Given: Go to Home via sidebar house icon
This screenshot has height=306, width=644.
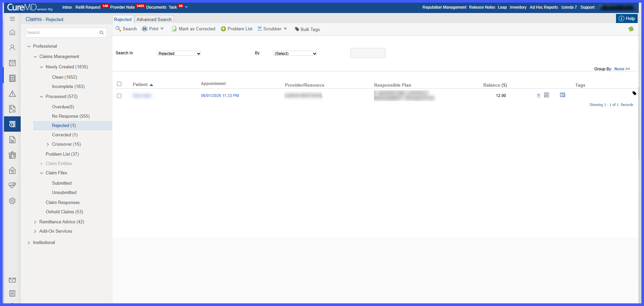Looking at the screenshot, I should point(12,32).
